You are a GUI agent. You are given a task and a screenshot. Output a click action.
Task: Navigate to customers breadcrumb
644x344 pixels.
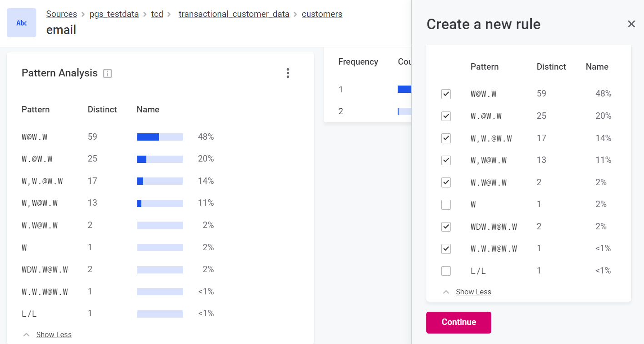click(322, 14)
